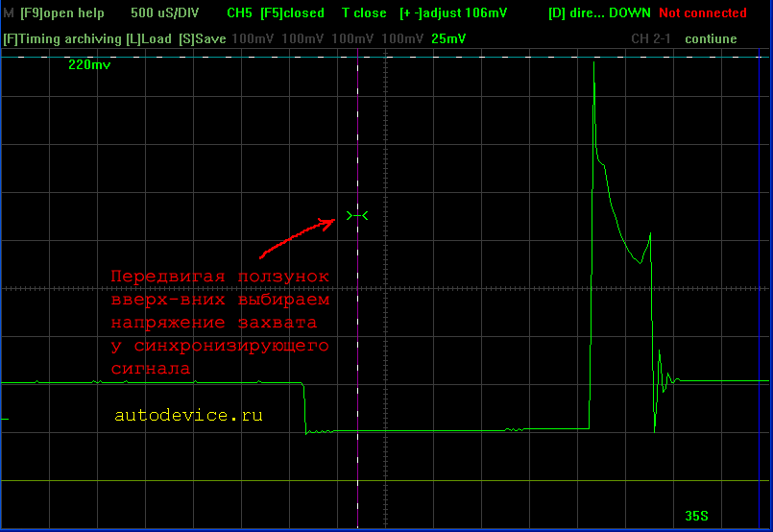Click the [L]Load option
This screenshot has height=532, width=773.
pyautogui.click(x=149, y=39)
